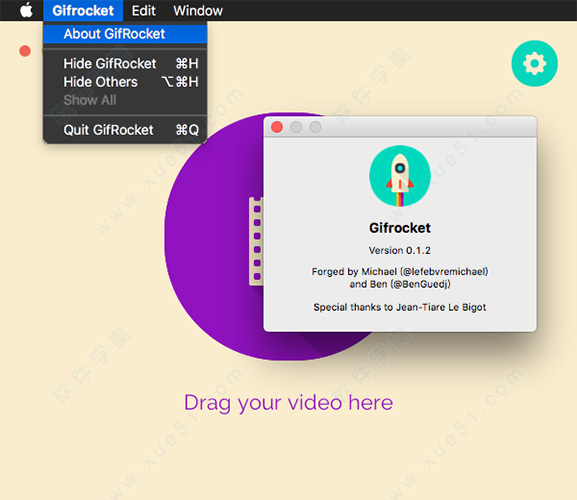577x500 pixels.
Task: Open the Apple menu
Action: pos(26,10)
